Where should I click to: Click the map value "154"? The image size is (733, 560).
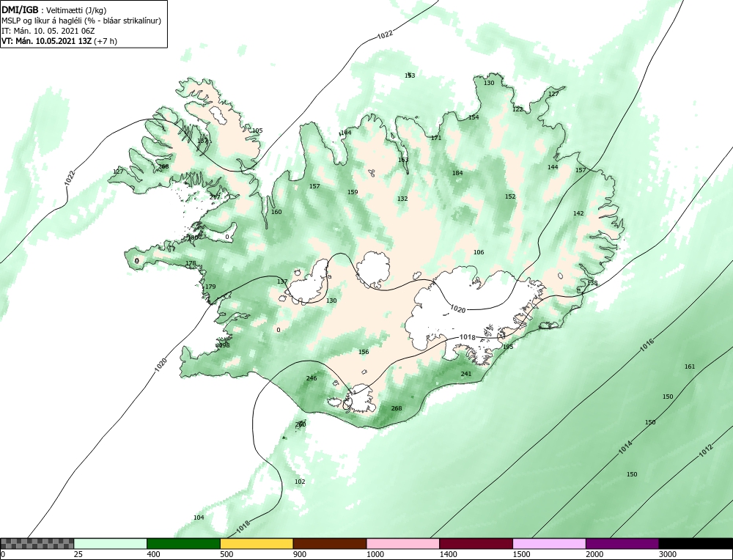point(474,117)
